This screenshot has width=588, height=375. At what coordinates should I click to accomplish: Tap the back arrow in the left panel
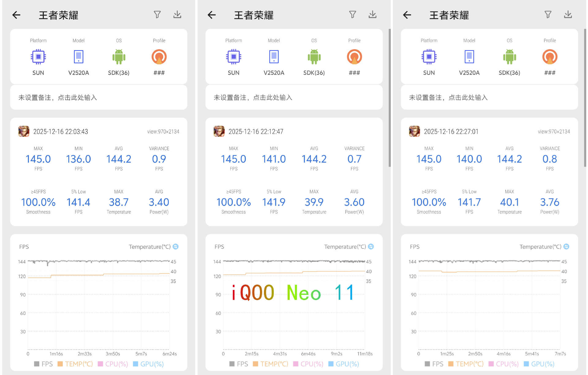(17, 15)
